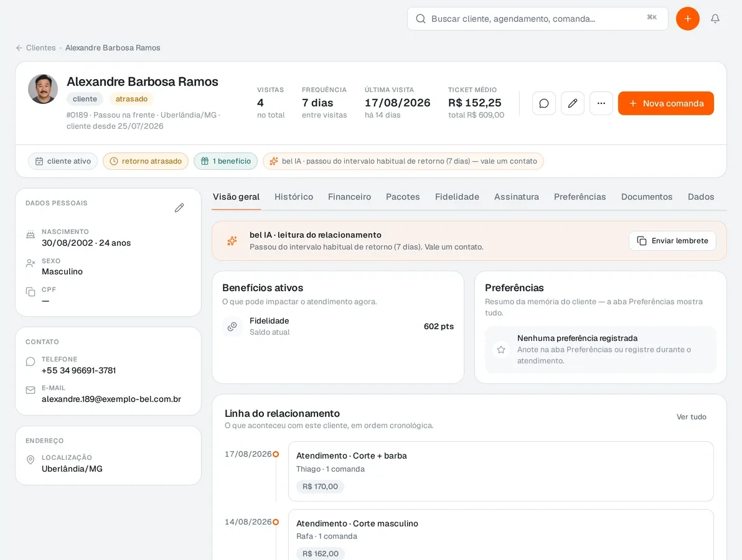Click email alexandre.189@exemplo-bel.com.br
The image size is (742, 560).
pyautogui.click(x=111, y=399)
